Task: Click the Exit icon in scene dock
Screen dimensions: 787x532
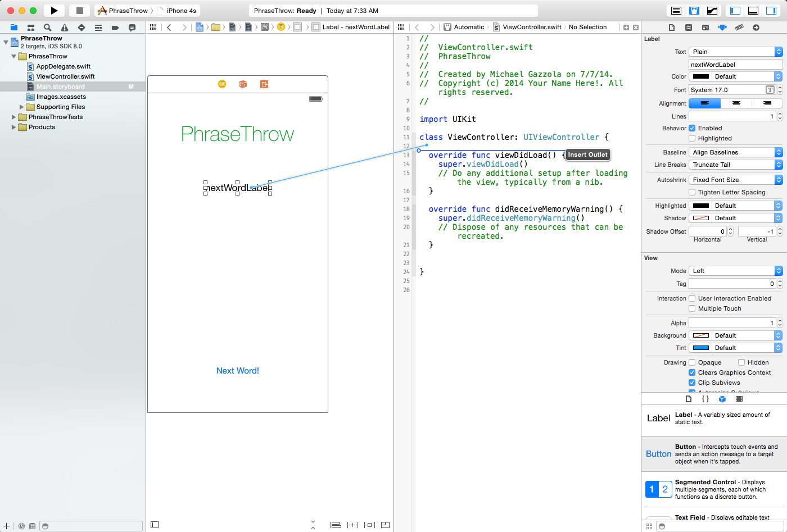Action: pyautogui.click(x=264, y=84)
